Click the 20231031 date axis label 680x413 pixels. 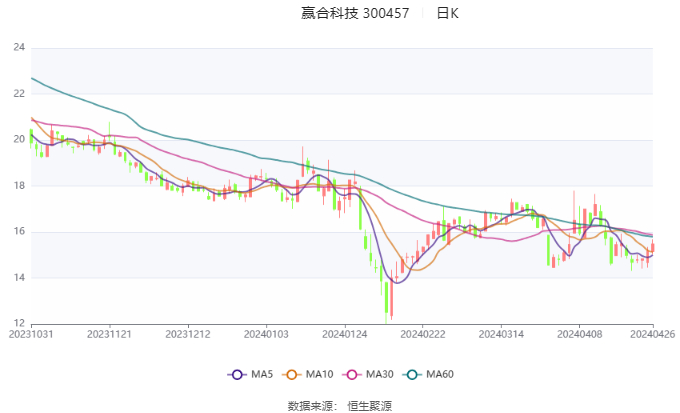(31, 335)
